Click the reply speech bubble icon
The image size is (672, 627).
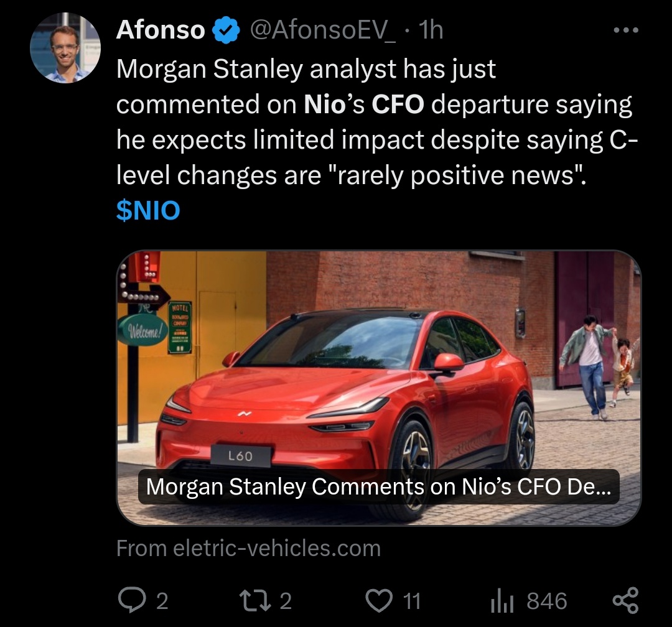click(x=131, y=600)
